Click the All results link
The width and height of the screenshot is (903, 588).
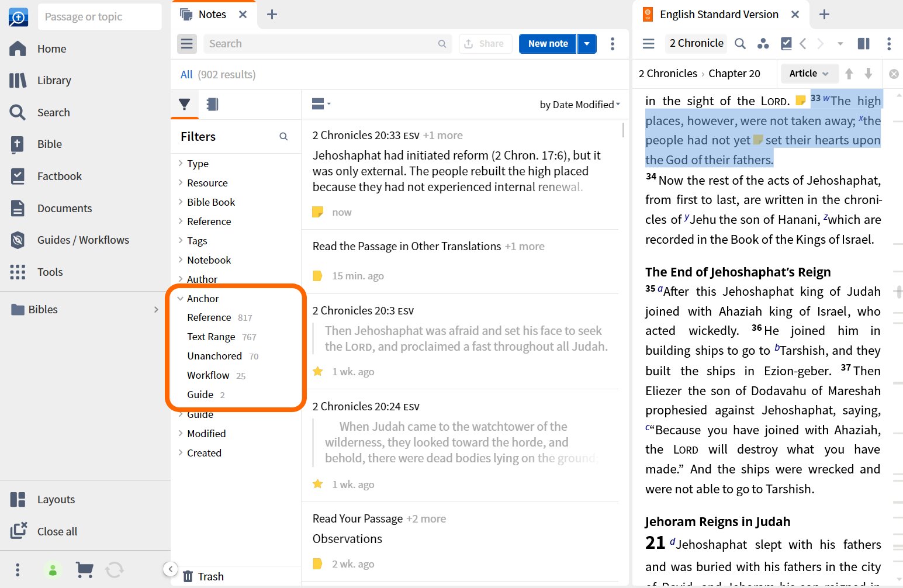(x=186, y=75)
